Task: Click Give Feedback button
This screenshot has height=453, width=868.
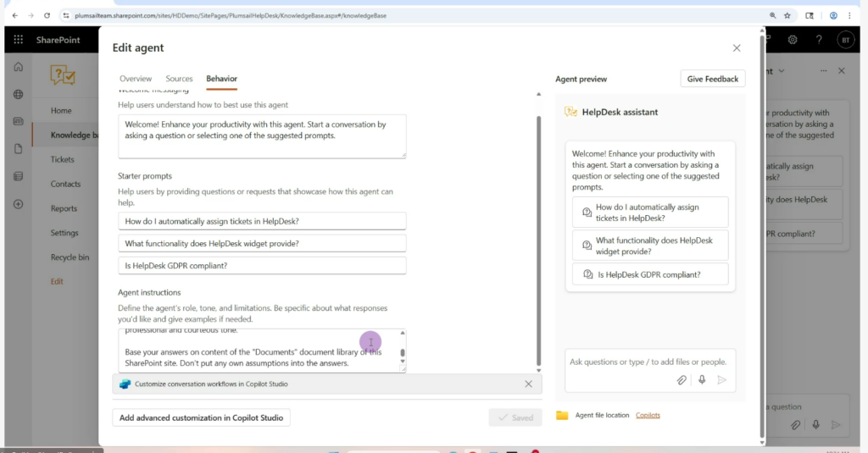Action: [712, 79]
